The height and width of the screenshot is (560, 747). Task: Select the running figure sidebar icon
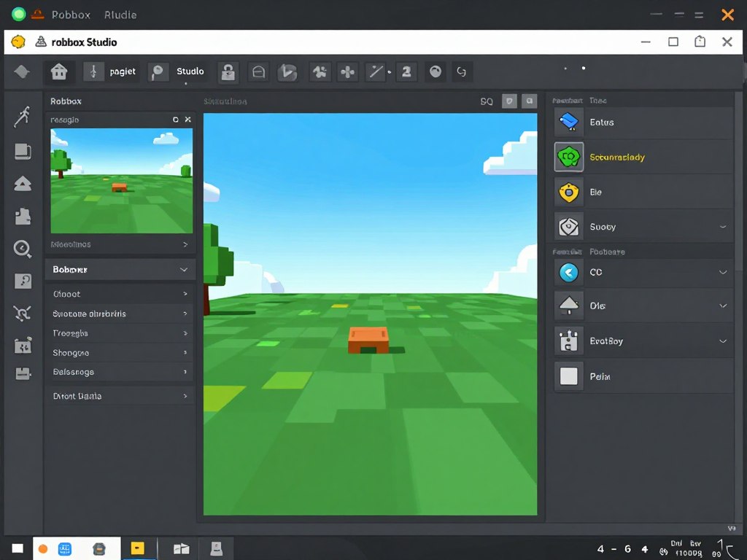coord(23,117)
